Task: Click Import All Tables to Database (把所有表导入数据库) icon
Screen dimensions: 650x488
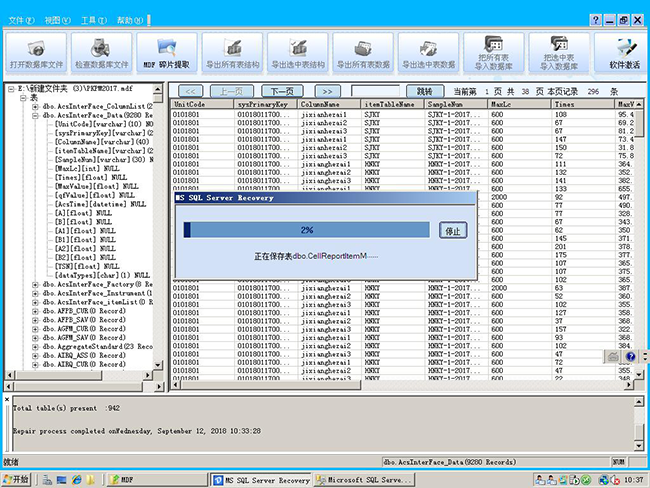Action: pyautogui.click(x=494, y=53)
